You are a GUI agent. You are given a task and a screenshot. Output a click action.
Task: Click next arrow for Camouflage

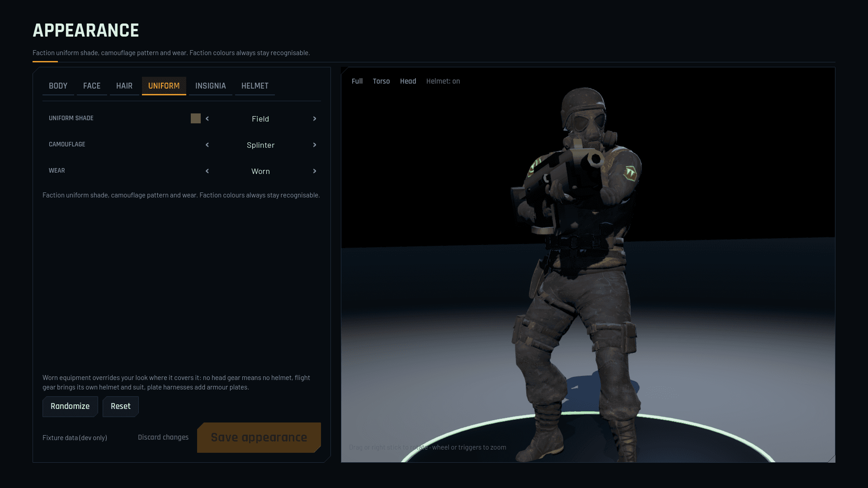pyautogui.click(x=315, y=145)
